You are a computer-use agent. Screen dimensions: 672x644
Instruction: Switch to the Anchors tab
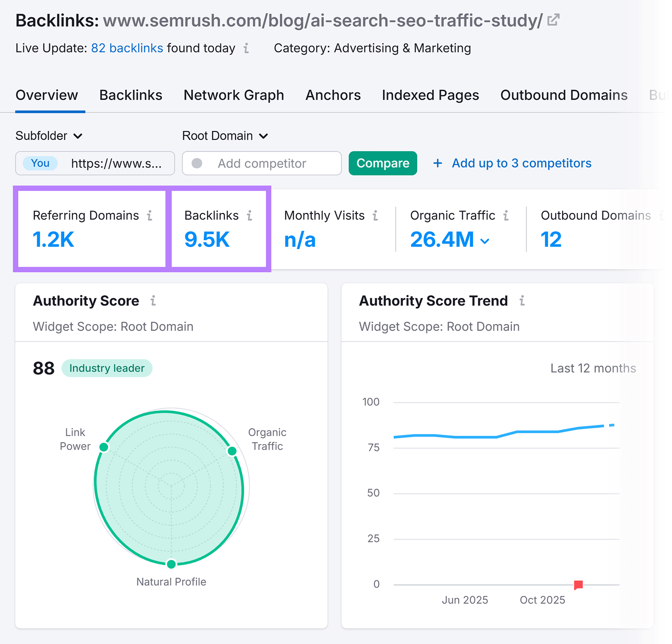click(333, 95)
